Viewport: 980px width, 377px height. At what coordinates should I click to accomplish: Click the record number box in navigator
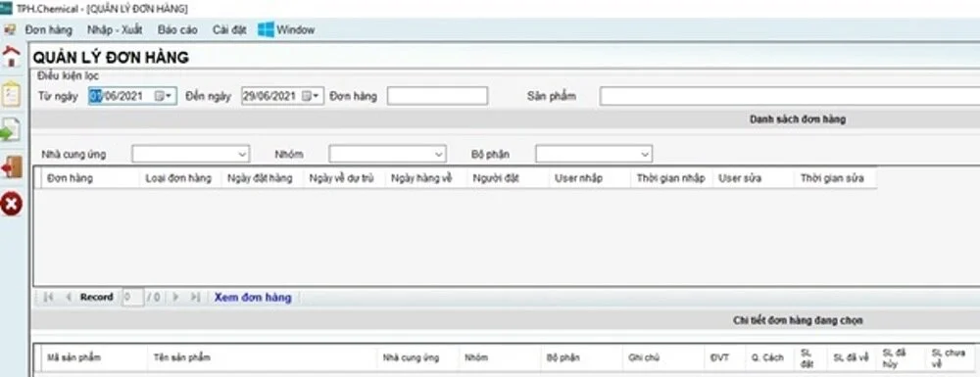(x=132, y=297)
